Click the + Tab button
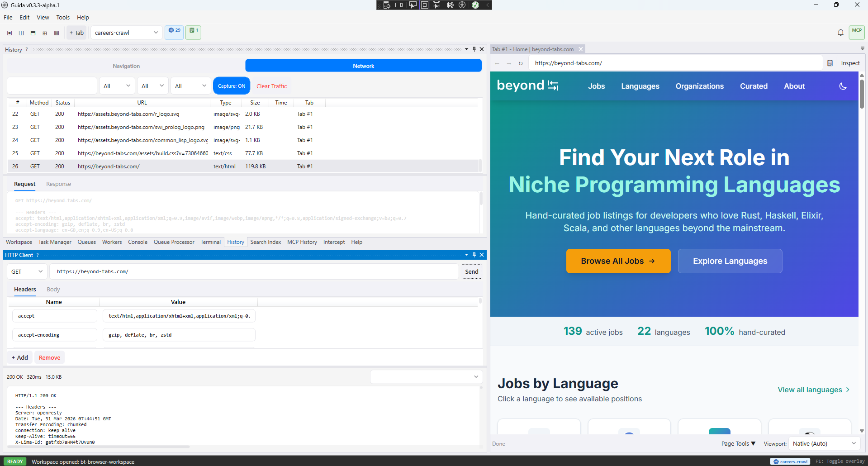The image size is (868, 466). tap(76, 33)
